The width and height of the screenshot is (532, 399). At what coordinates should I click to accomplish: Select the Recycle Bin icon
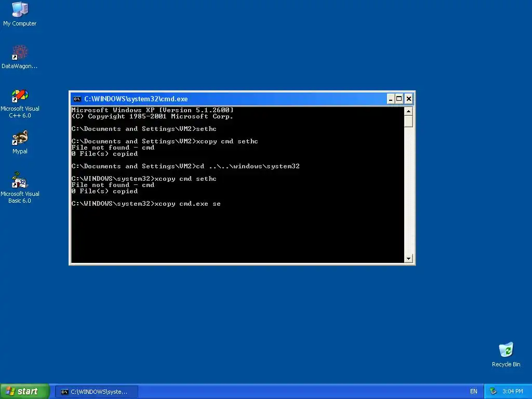(x=506, y=354)
